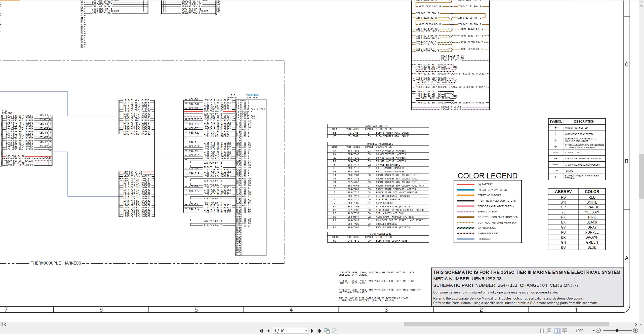The image size is (644, 334).
Task: Click the MEDIA NUMBER: UENR1292-03 text
Action: coord(467,279)
